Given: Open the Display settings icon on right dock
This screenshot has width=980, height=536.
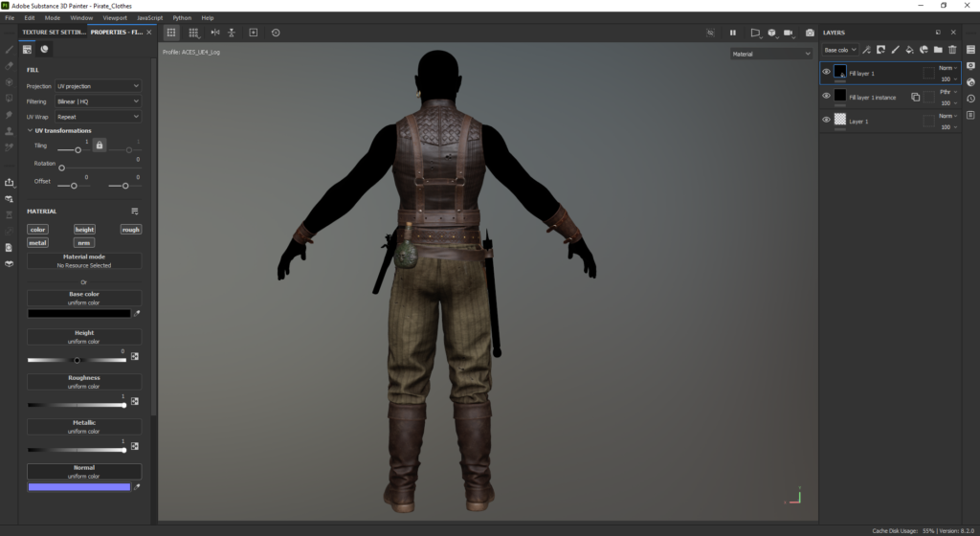Looking at the screenshot, I should [970, 66].
